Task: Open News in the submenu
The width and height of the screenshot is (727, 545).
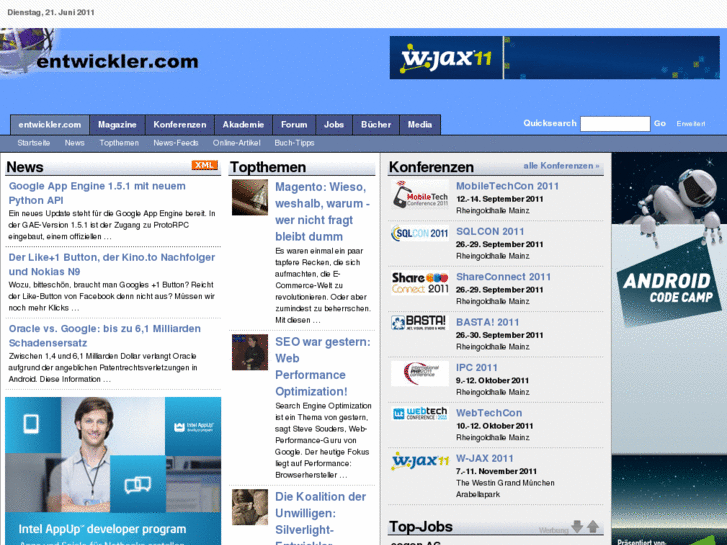Action: 75,143
